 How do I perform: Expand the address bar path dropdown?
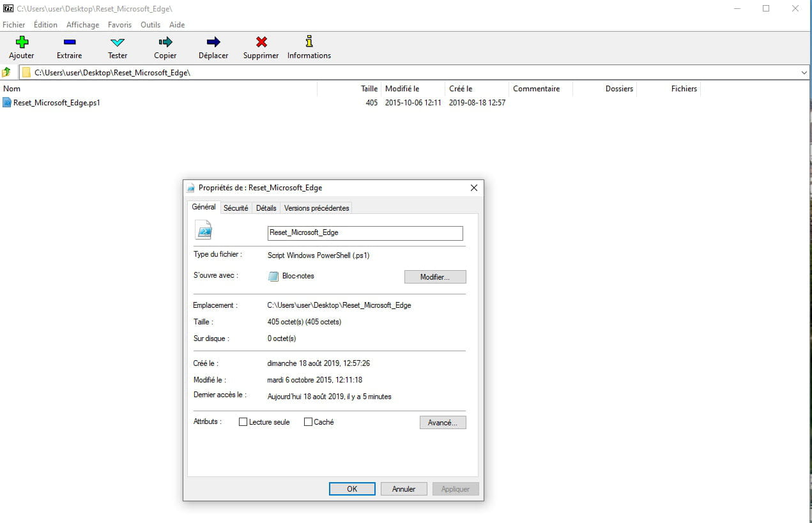tap(804, 73)
